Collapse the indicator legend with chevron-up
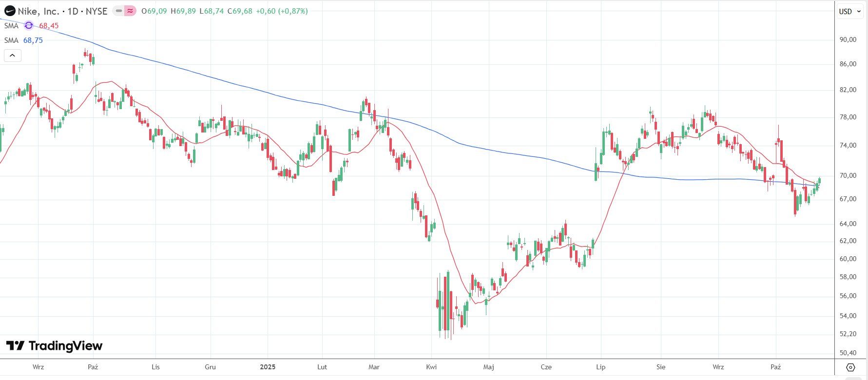The height and width of the screenshot is (380, 868). 12,56
